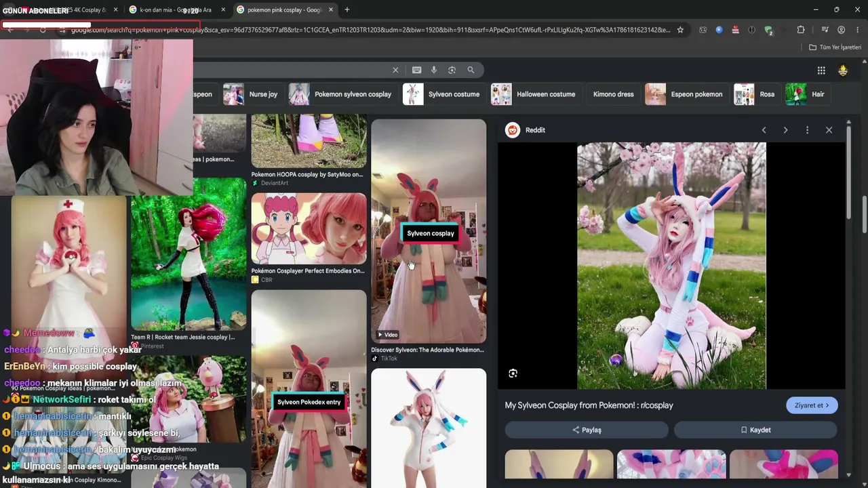Click the magnifier search button
Viewport: 868px width, 488px height.
pyautogui.click(x=471, y=70)
